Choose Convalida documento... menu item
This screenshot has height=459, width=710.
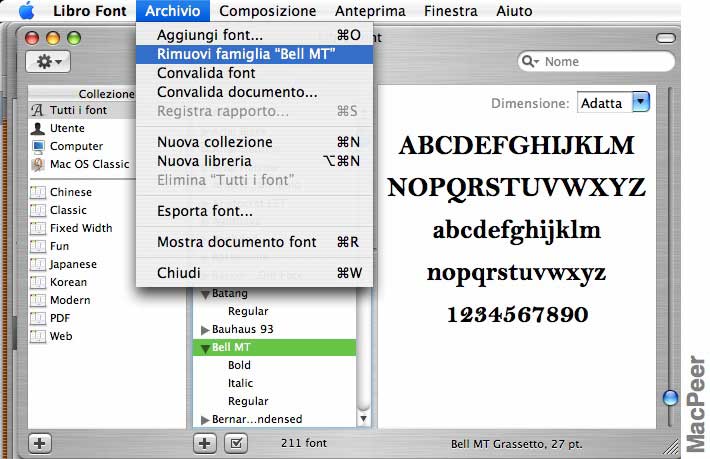tap(254, 92)
